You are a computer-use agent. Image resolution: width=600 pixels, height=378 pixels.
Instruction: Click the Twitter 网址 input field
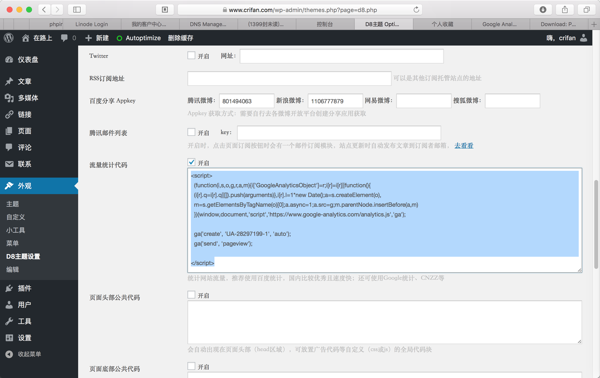342,56
